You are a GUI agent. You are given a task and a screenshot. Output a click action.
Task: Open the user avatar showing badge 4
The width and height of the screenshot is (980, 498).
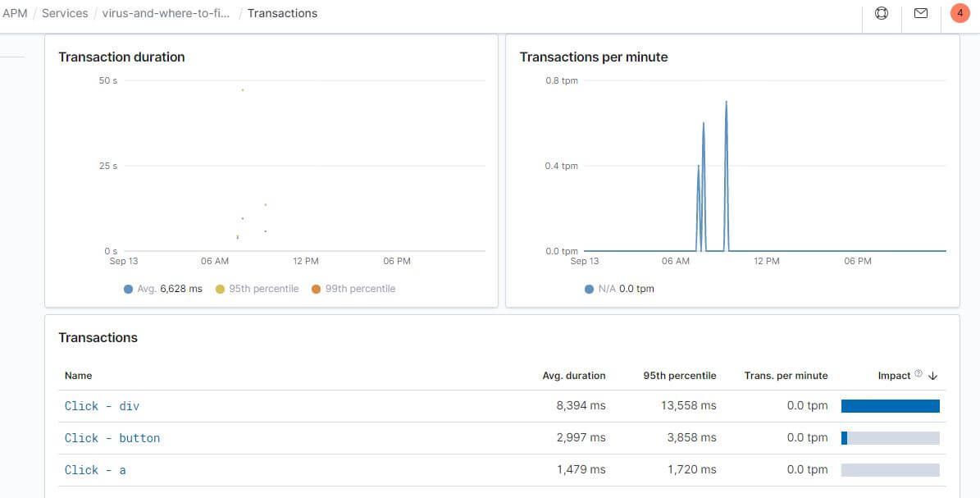pos(959,12)
